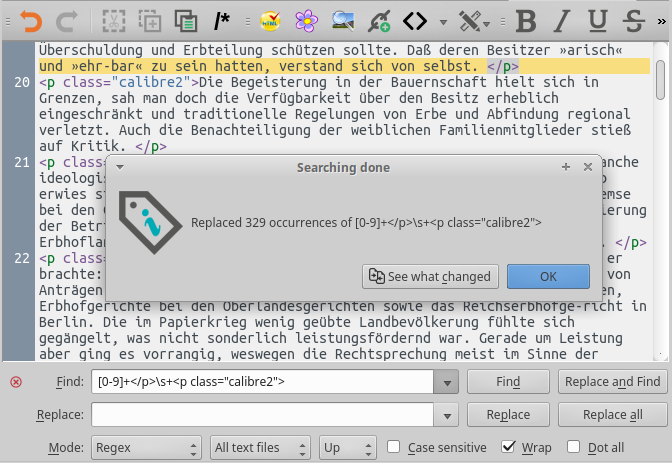Image resolution: width=672 pixels, height=463 pixels.
Task: Click See what changed button
Action: pyautogui.click(x=430, y=277)
